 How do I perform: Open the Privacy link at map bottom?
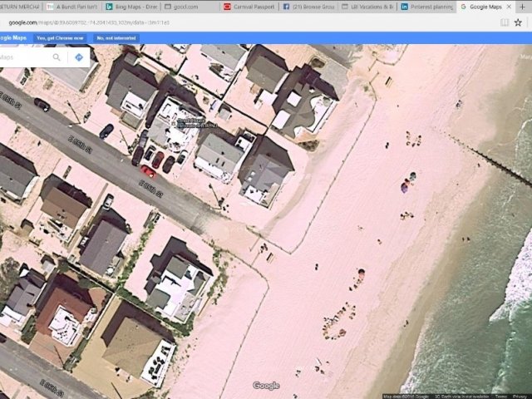520,396
